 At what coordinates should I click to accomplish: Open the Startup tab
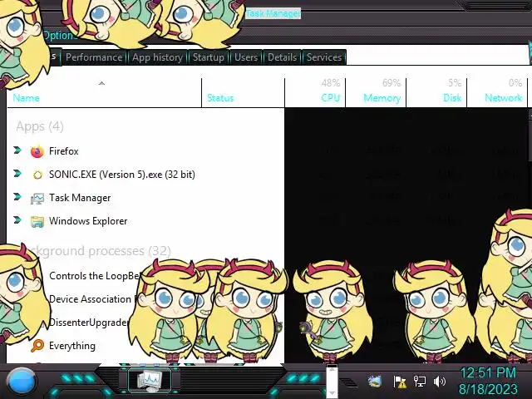point(209,57)
